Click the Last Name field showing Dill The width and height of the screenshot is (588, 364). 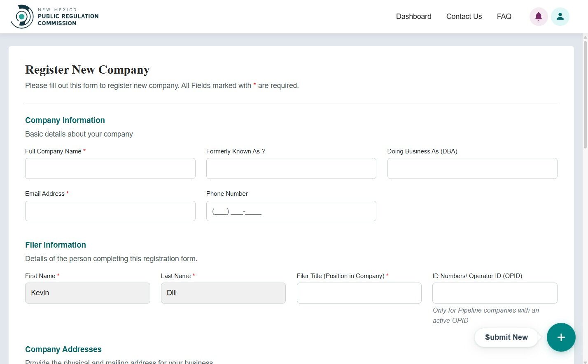coord(223,293)
